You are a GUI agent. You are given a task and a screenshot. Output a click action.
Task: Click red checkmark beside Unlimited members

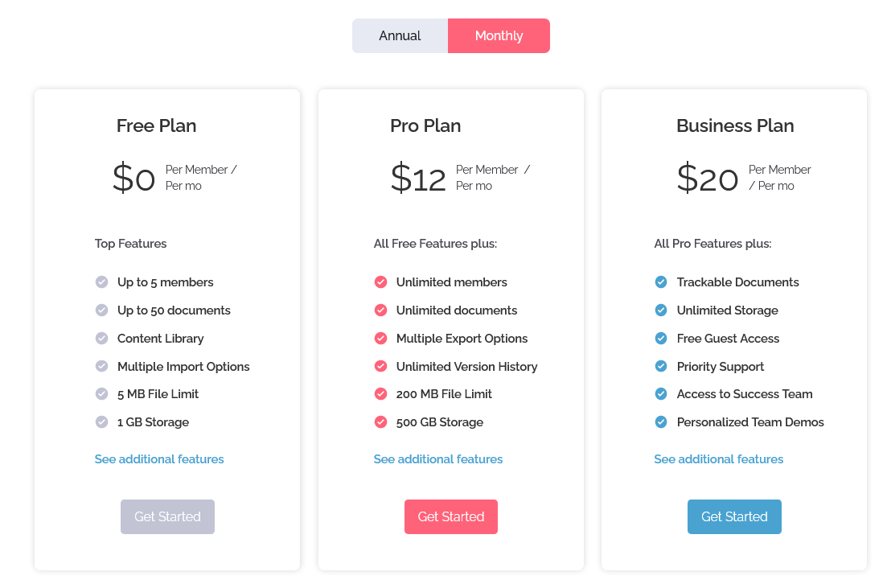click(380, 282)
